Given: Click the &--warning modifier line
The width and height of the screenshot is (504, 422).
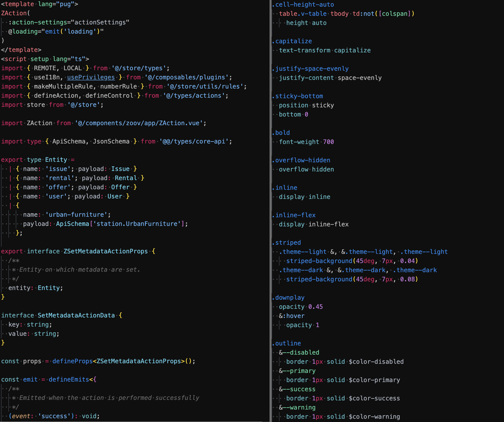Looking at the screenshot, I should click(297, 408).
